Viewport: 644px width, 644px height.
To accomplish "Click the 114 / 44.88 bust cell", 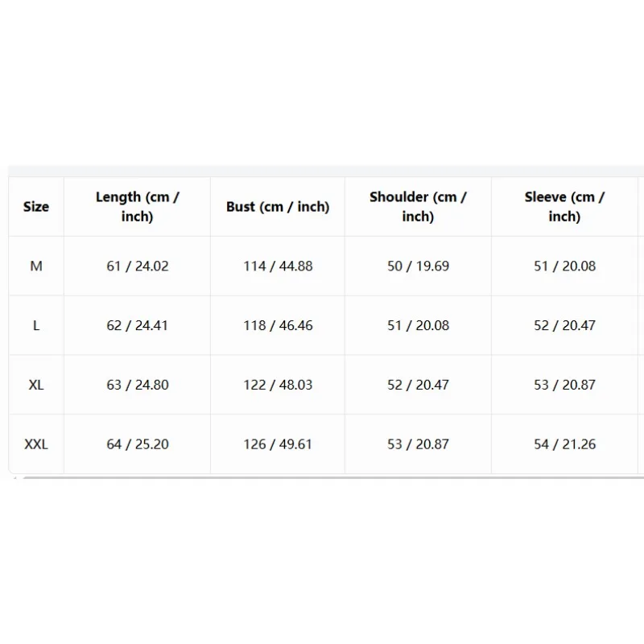I will (278, 266).
